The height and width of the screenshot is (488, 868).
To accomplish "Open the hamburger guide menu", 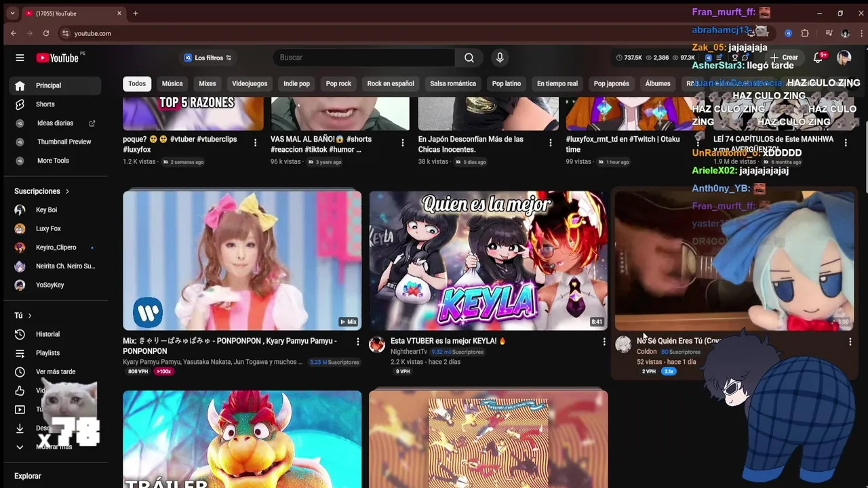I will [20, 58].
